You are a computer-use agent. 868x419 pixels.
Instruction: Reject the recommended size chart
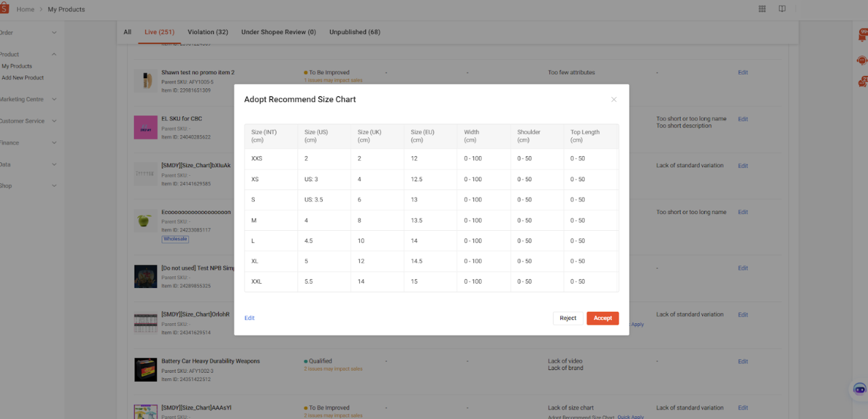tap(568, 318)
